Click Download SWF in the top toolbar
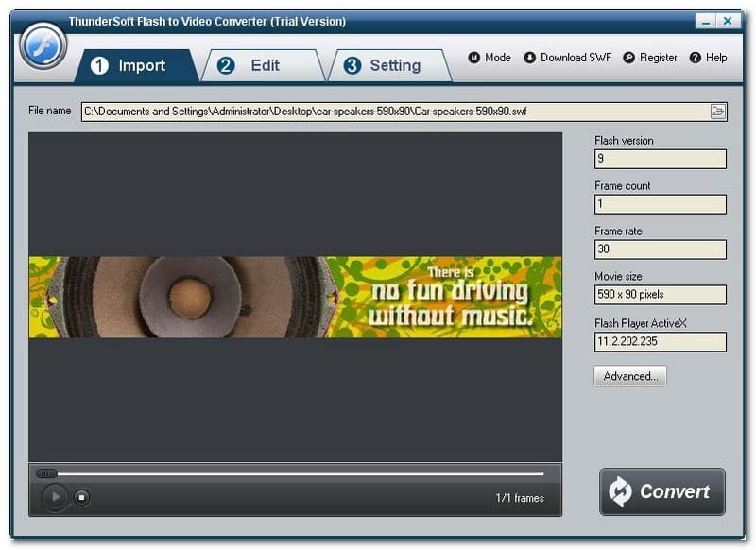 pyautogui.click(x=567, y=58)
